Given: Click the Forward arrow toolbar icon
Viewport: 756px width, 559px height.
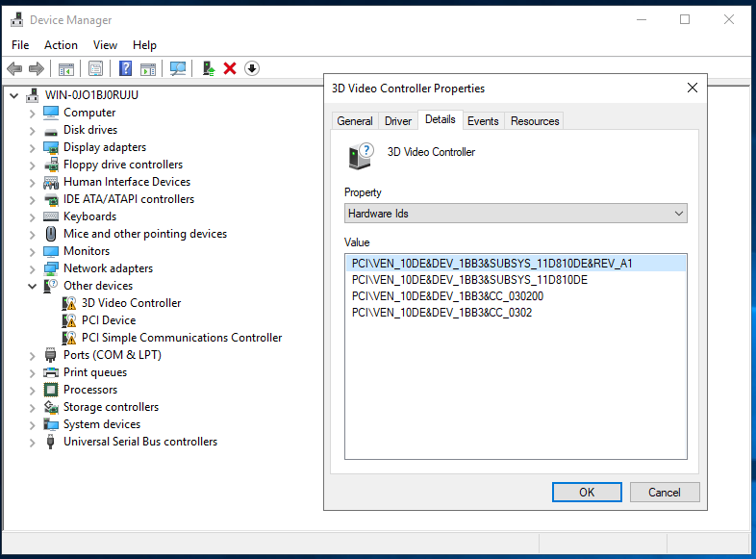Looking at the screenshot, I should [x=37, y=68].
